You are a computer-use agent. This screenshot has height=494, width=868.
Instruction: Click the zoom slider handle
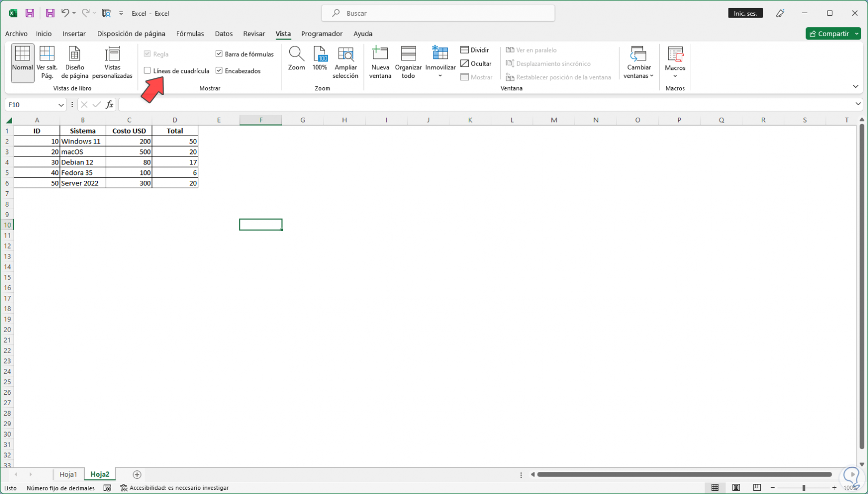(x=803, y=488)
